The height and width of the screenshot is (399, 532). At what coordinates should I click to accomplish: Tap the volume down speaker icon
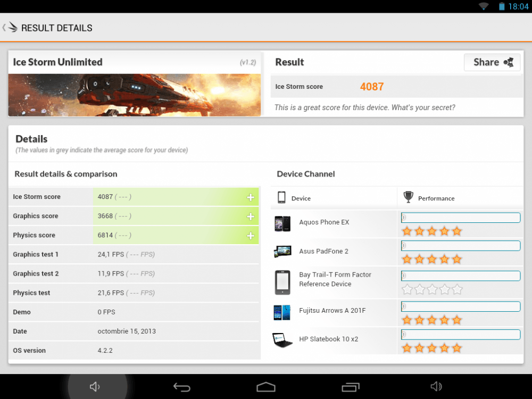[x=95, y=387]
